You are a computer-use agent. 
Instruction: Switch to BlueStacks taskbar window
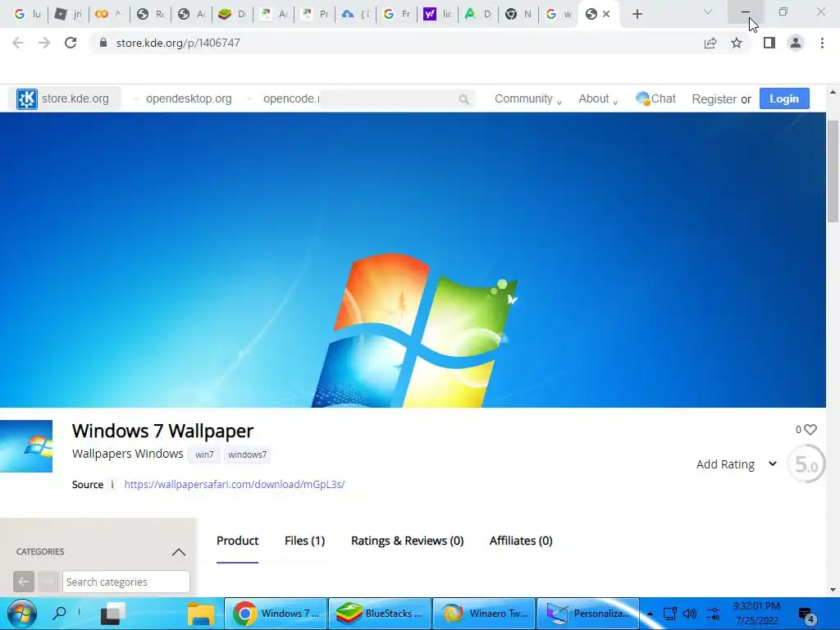pyautogui.click(x=380, y=614)
